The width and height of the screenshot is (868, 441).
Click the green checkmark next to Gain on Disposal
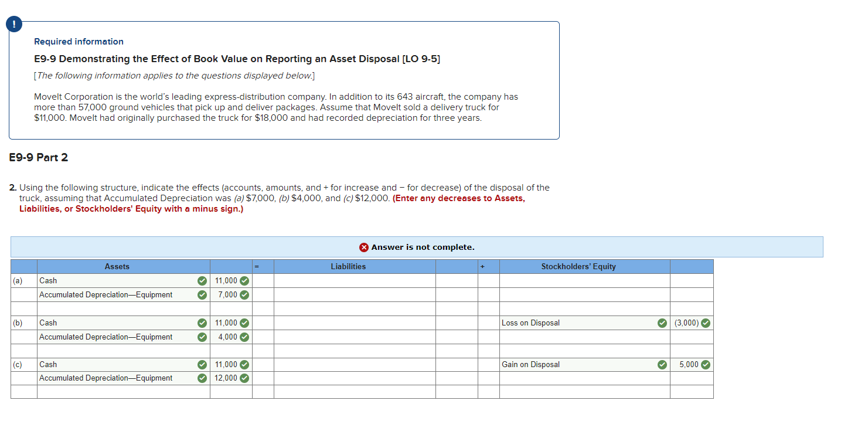(x=662, y=364)
